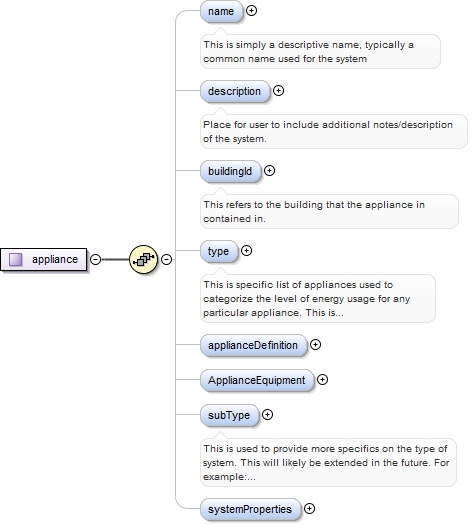Click the purple square icon in appliance
Image resolution: width=475 pixels, height=525 pixels.
(16, 259)
